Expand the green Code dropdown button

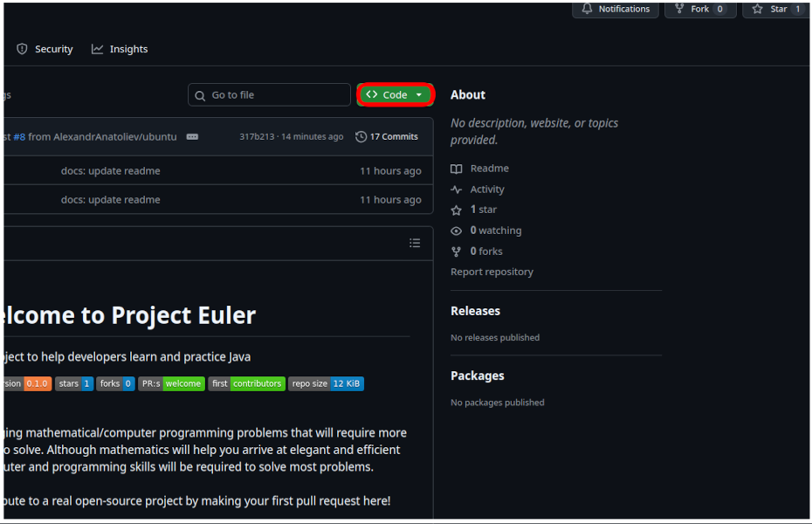pos(396,94)
